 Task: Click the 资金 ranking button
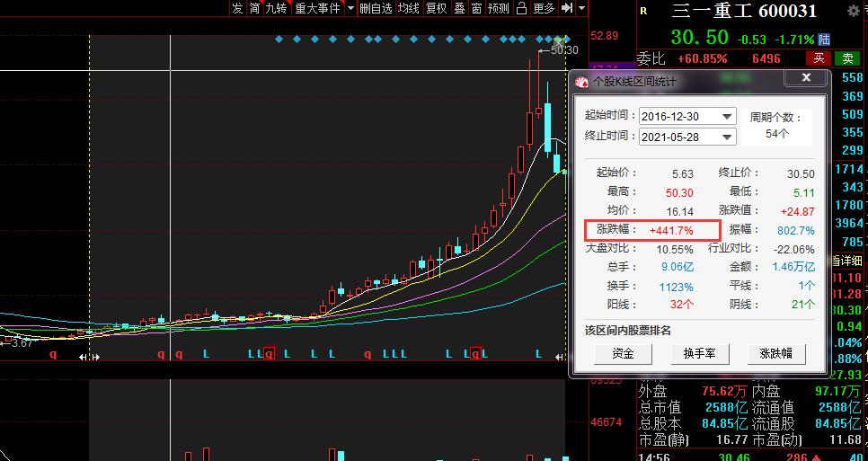tap(623, 353)
